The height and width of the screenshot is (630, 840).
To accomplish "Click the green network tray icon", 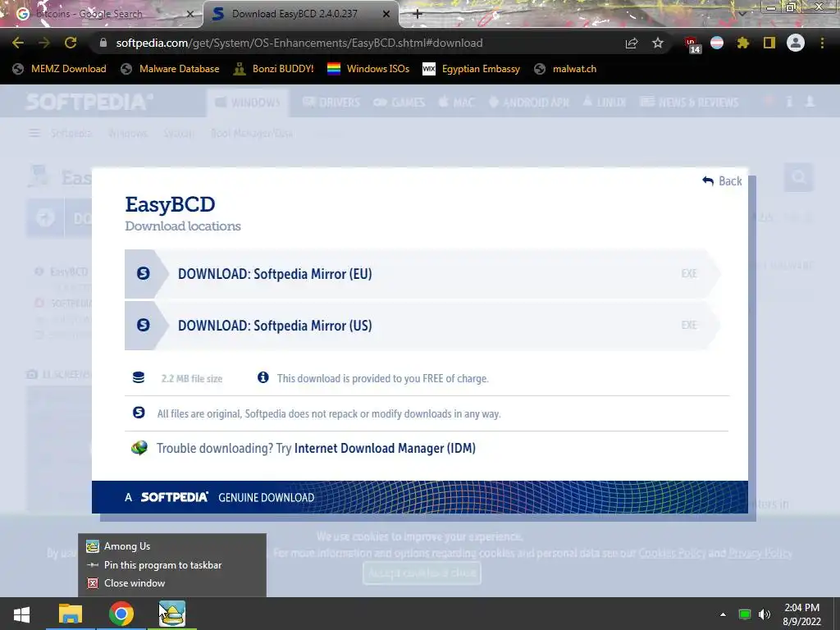I will (x=744, y=614).
